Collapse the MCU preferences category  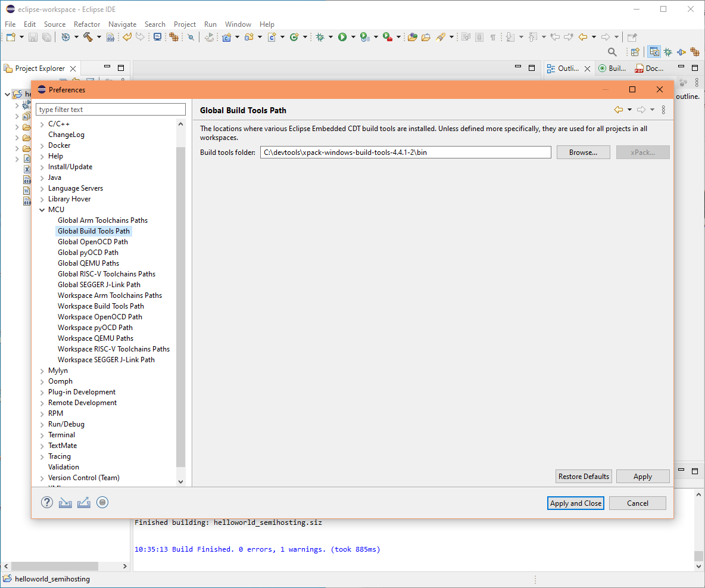coord(42,210)
